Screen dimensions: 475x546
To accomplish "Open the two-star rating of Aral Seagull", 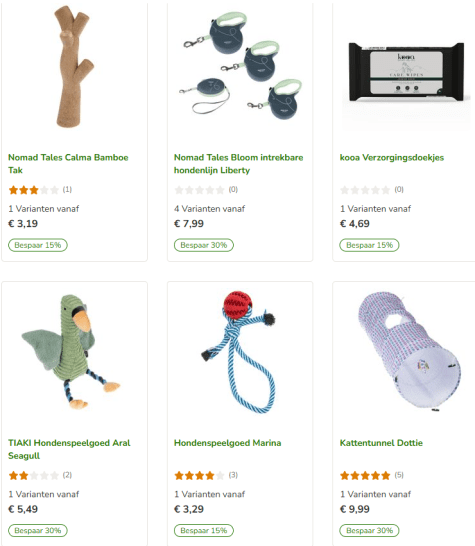I will pyautogui.click(x=34, y=475).
